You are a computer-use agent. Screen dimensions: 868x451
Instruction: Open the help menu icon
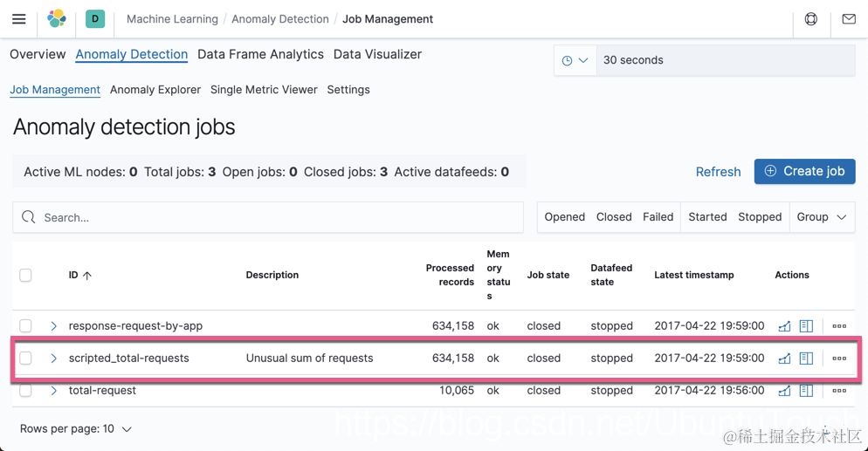click(810, 19)
